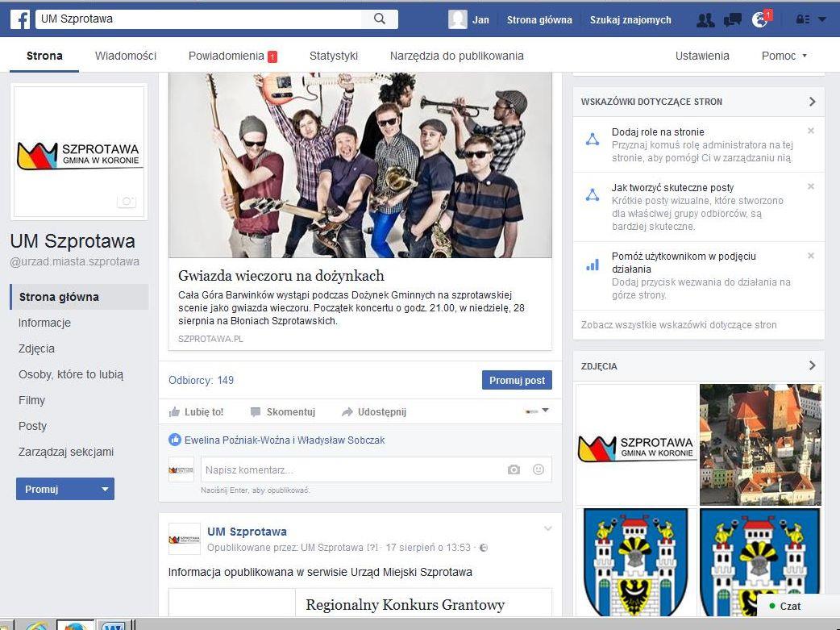
Task: Click Strona główna link in top bar
Action: point(539,20)
